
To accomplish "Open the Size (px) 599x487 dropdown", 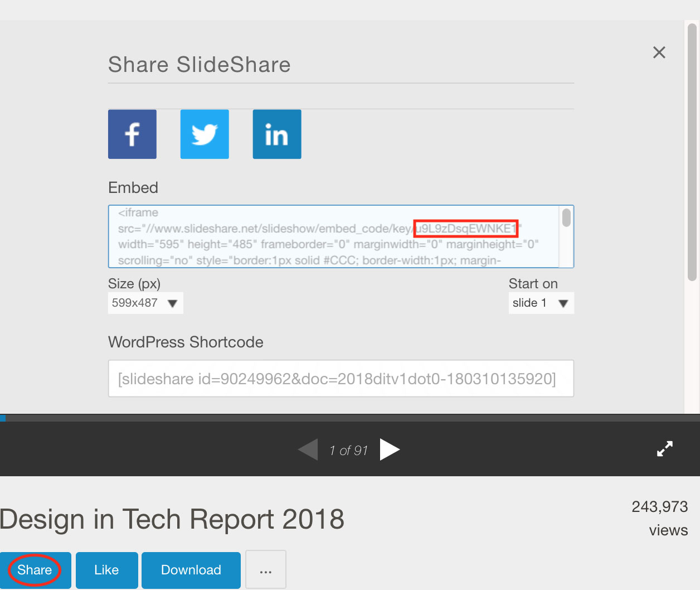I will (145, 303).
